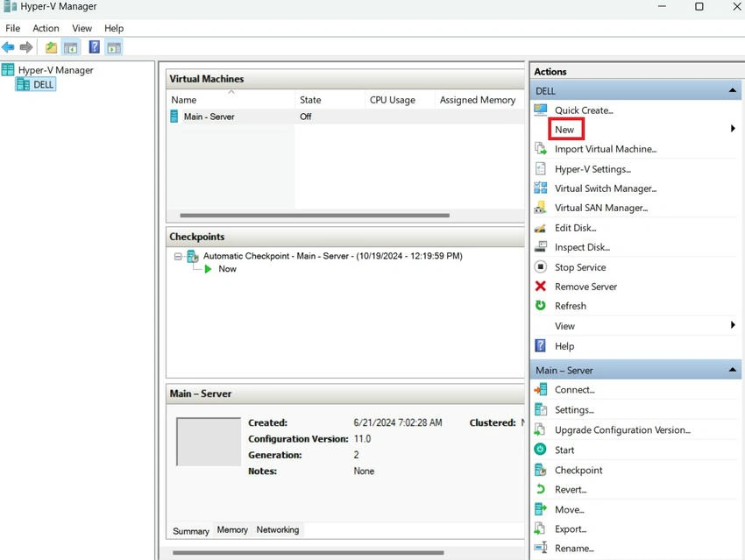Image resolution: width=745 pixels, height=560 pixels.
Task: Click the Virtual Switch Manager icon
Action: (x=540, y=188)
